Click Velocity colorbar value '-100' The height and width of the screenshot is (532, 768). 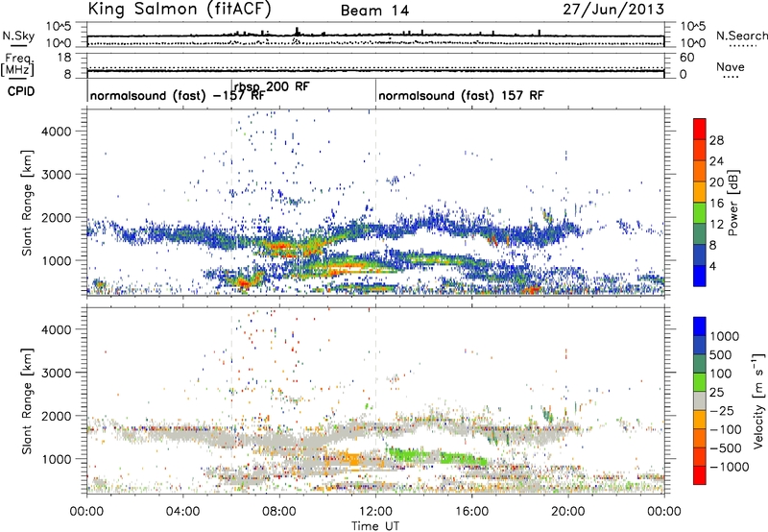[725, 429]
